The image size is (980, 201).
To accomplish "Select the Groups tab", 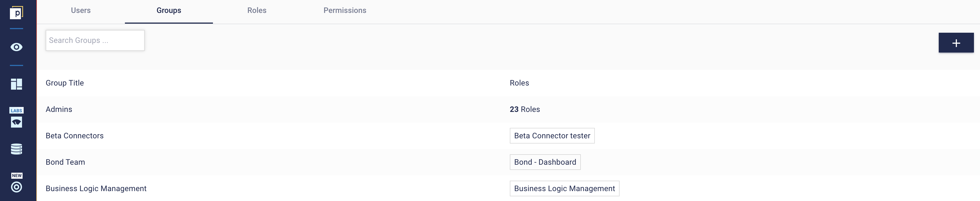I will click(169, 11).
